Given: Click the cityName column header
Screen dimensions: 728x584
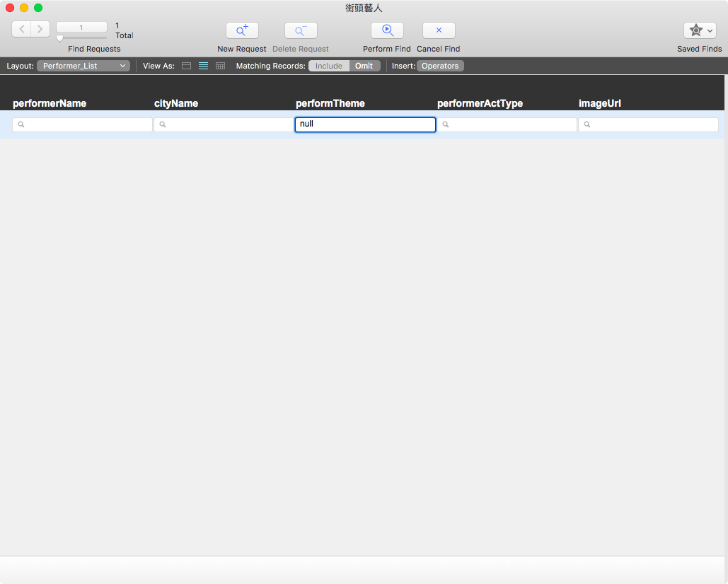Looking at the screenshot, I should click(x=176, y=103).
